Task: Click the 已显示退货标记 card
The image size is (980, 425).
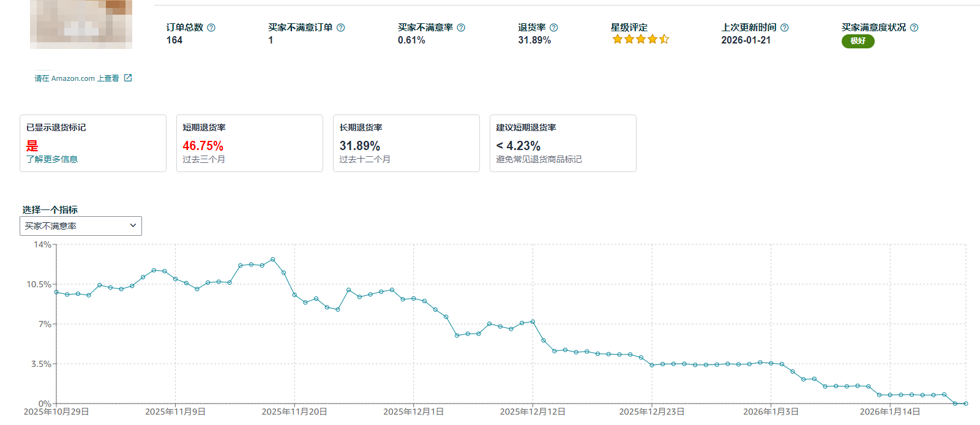Action: tap(92, 143)
